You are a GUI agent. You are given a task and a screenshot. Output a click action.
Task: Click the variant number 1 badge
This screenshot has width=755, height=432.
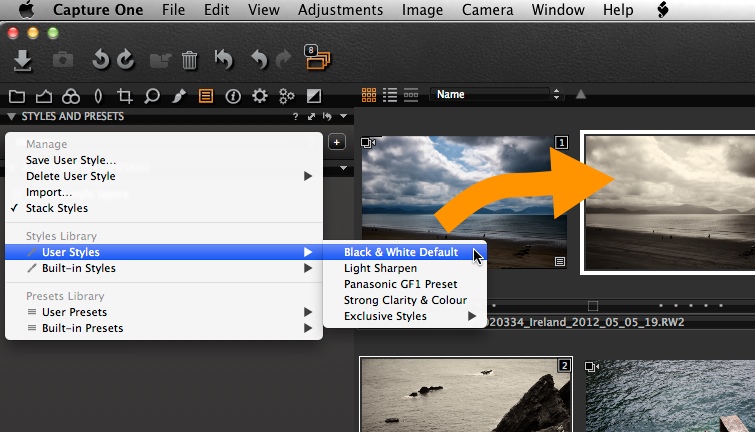561,143
